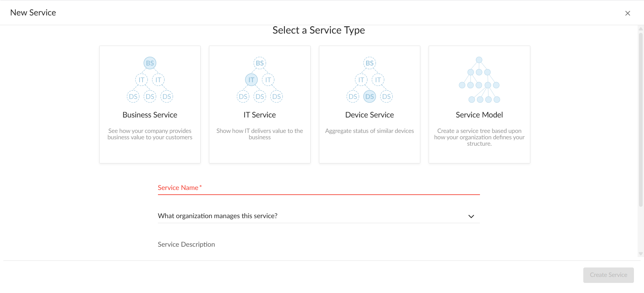Image resolution: width=644 pixels, height=293 pixels.
Task: Open 'What organization manages this service?' field
Action: click(312, 216)
